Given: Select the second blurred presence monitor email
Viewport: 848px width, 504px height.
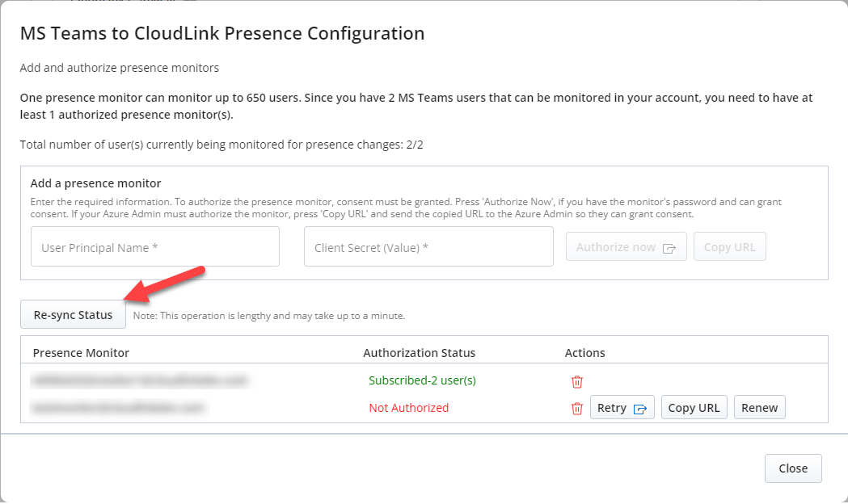Looking at the screenshot, I should click(118, 407).
